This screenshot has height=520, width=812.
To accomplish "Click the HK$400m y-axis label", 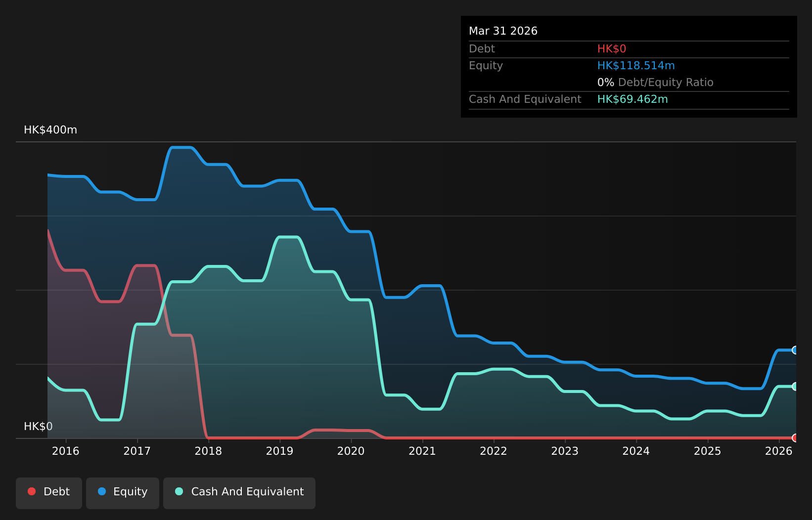I will (x=50, y=130).
